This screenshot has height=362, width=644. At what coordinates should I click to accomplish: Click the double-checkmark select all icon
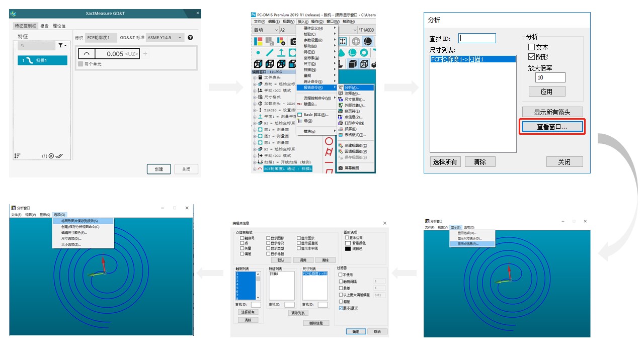click(x=59, y=156)
